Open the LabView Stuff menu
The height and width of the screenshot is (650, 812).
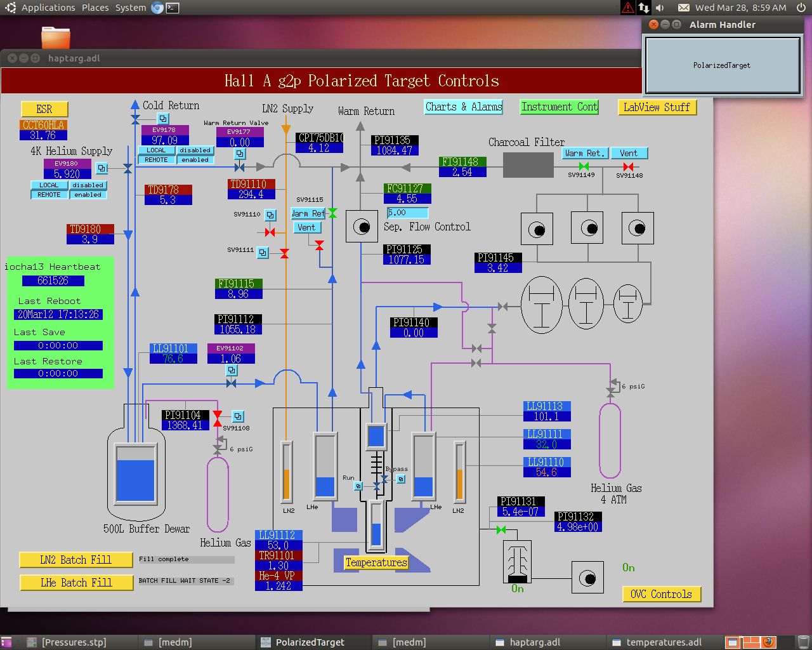(x=657, y=107)
